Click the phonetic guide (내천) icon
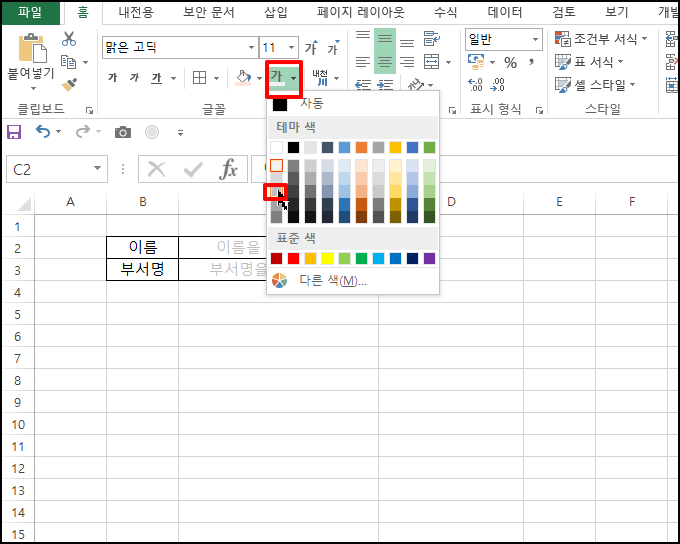This screenshot has width=680, height=544. [320, 78]
